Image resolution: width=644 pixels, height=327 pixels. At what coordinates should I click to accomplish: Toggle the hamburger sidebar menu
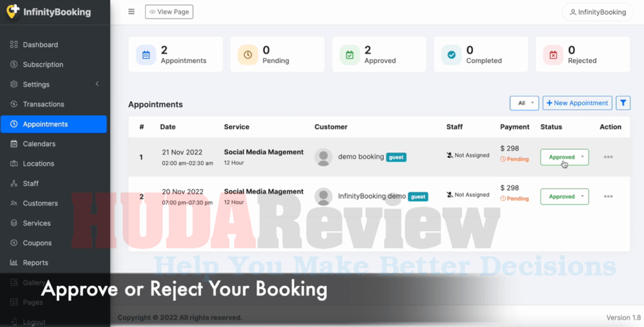pos(131,11)
